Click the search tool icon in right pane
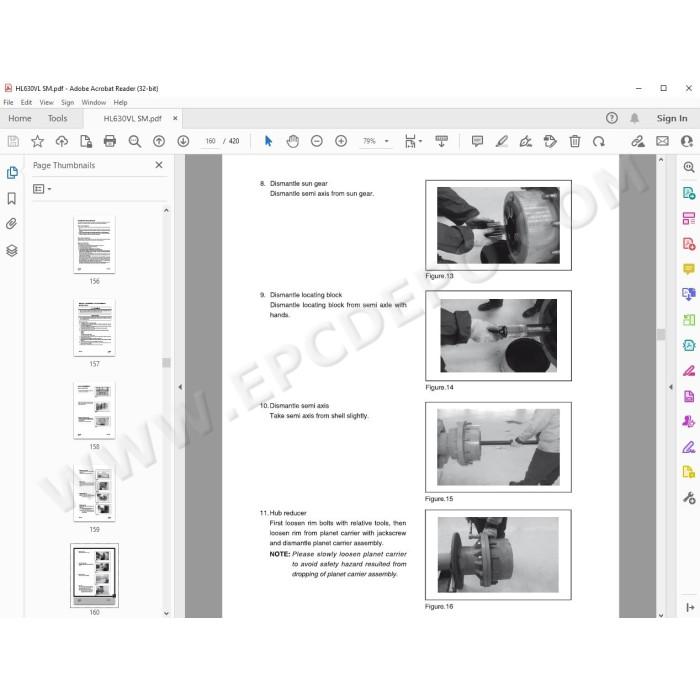700x700 pixels. click(x=689, y=167)
